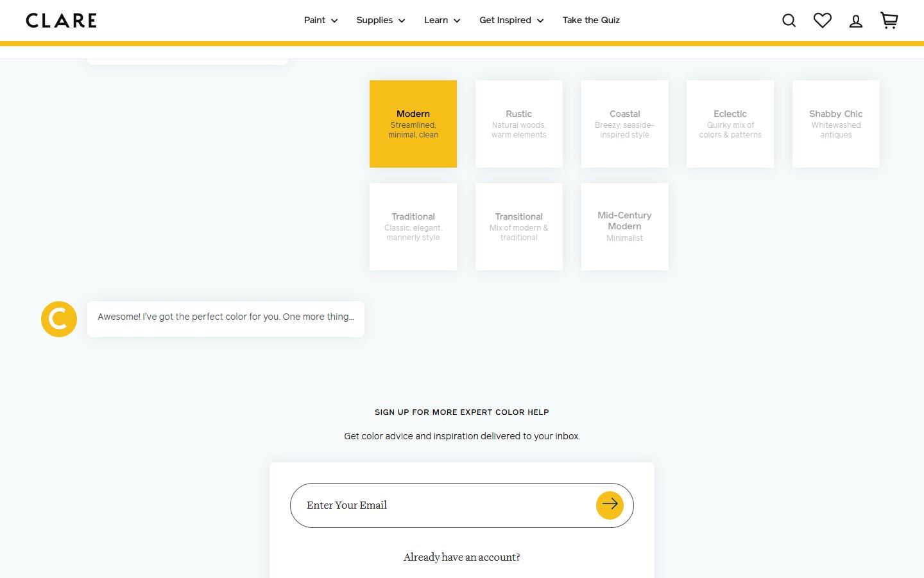Click the Get color advice subtitle text
Viewport: 924px width, 578px height.
[462, 436]
